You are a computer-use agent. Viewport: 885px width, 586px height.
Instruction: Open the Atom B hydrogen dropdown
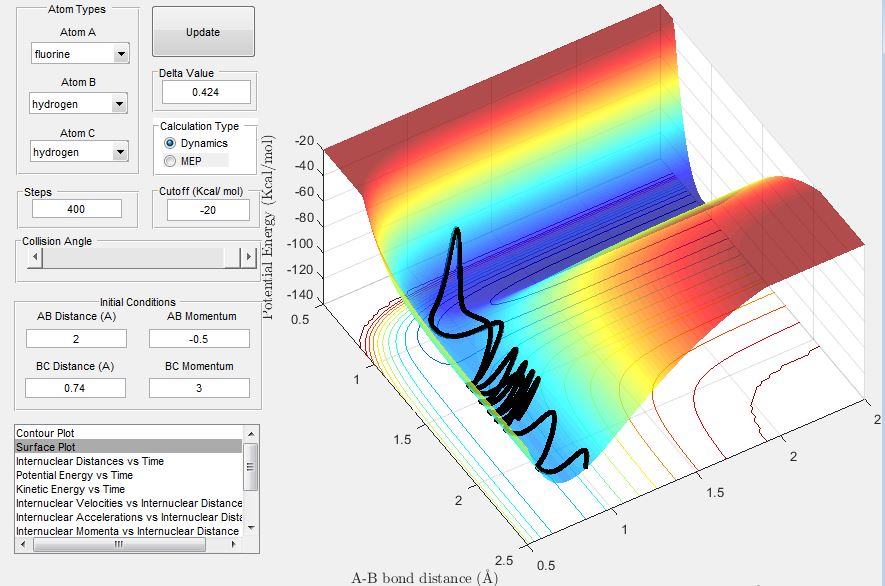(x=78, y=104)
